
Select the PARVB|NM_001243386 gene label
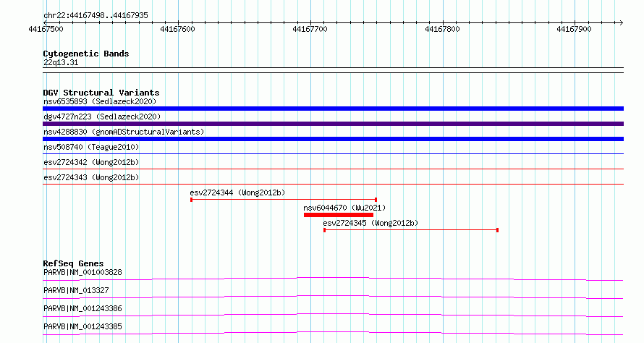click(x=82, y=308)
